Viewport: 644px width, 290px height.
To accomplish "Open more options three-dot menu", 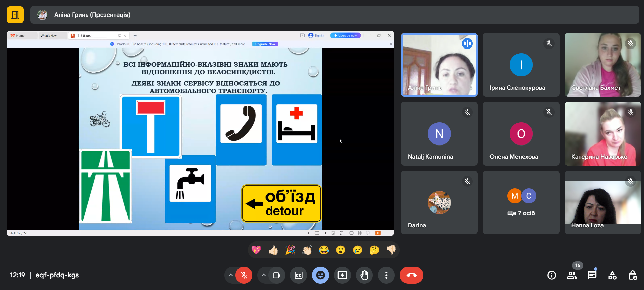I will [386, 275].
